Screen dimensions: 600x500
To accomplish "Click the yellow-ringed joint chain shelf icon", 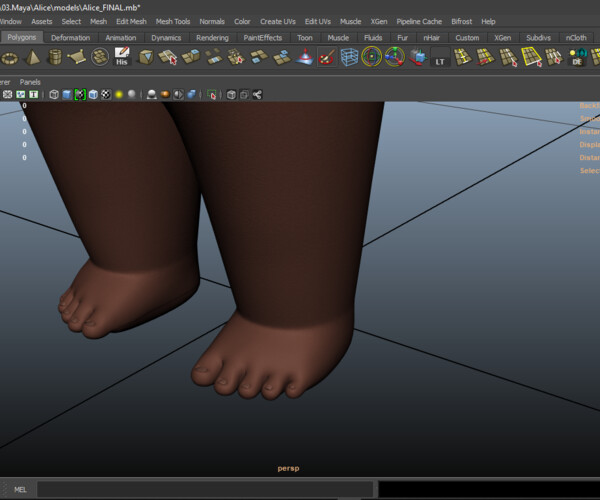I will click(x=395, y=57).
